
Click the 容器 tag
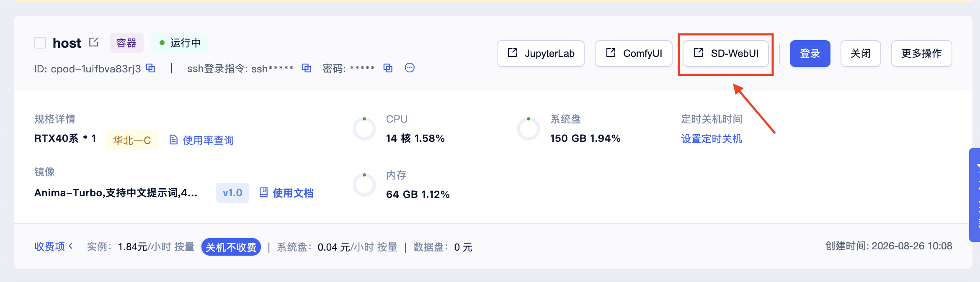point(126,43)
